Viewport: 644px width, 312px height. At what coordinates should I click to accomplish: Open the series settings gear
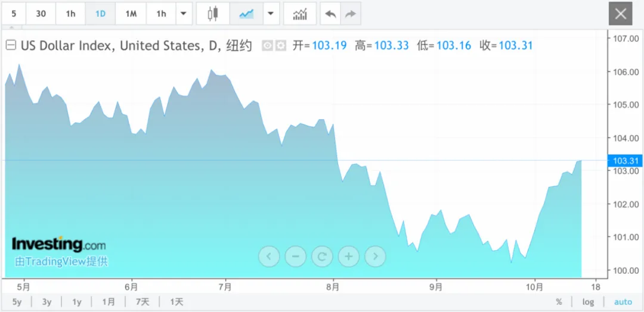[281, 46]
